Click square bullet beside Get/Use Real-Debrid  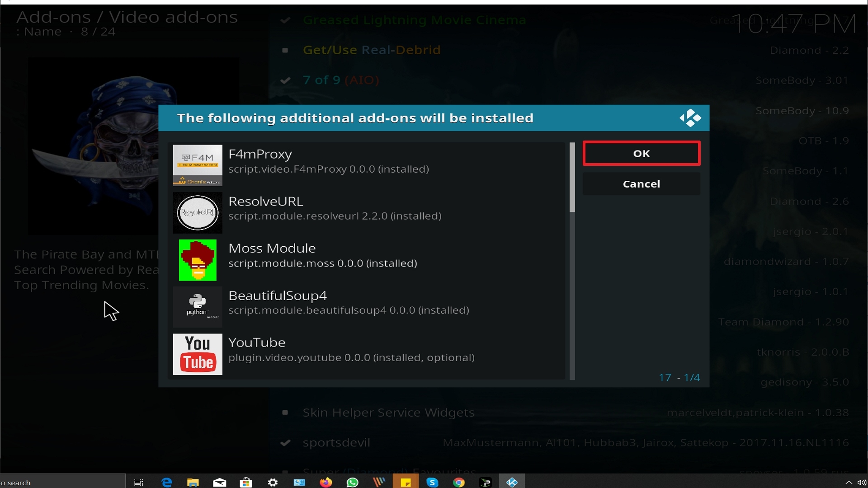[x=285, y=50]
